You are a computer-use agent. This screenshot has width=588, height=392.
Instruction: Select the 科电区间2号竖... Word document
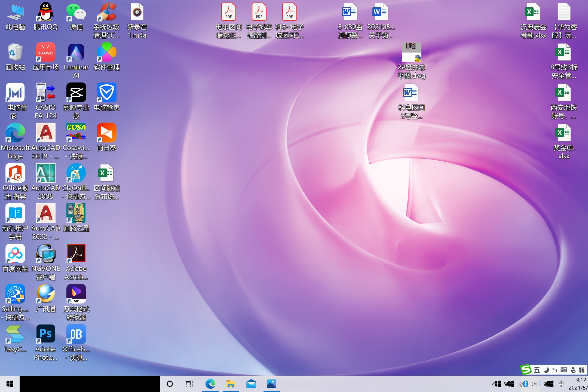411,101
